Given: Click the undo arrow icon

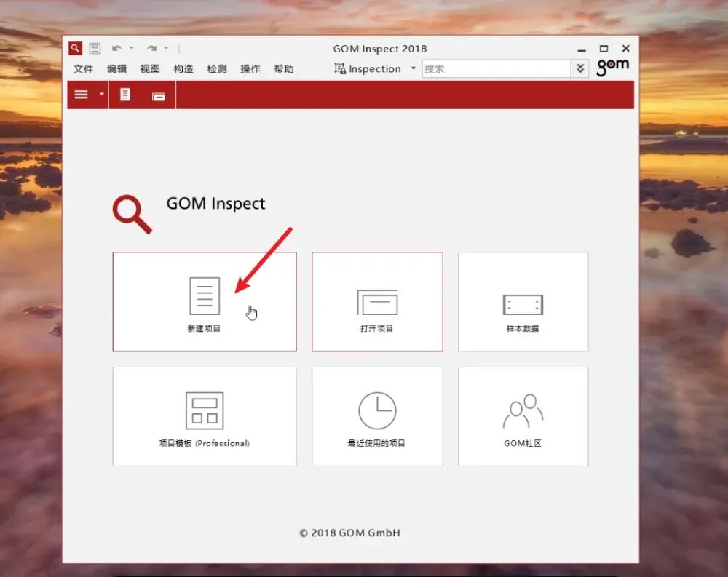Looking at the screenshot, I should click(x=116, y=48).
